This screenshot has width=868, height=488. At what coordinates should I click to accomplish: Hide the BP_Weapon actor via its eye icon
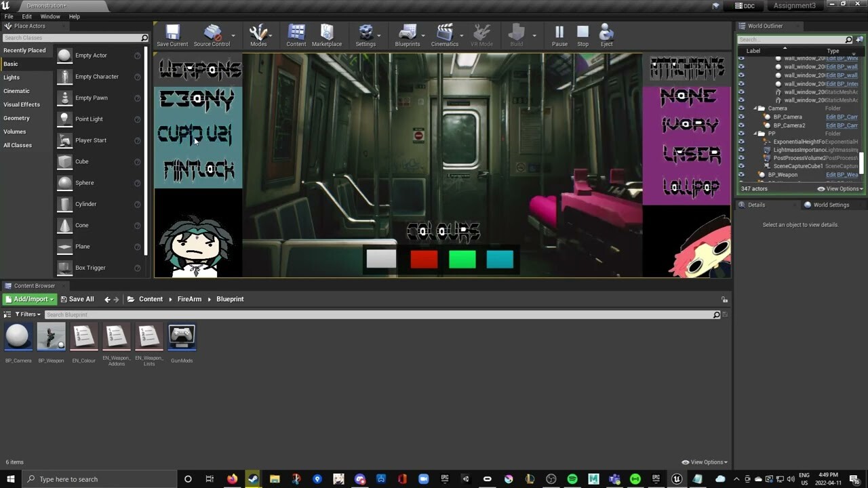click(x=741, y=175)
